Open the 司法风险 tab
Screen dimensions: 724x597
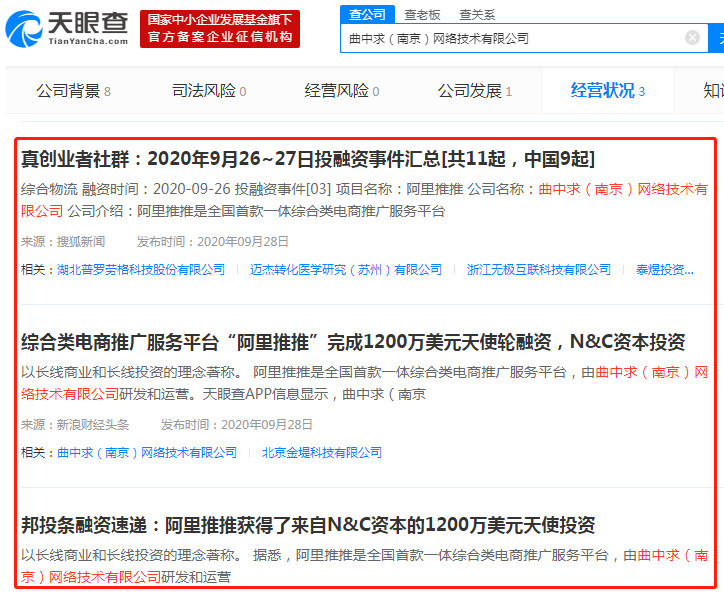point(209,91)
